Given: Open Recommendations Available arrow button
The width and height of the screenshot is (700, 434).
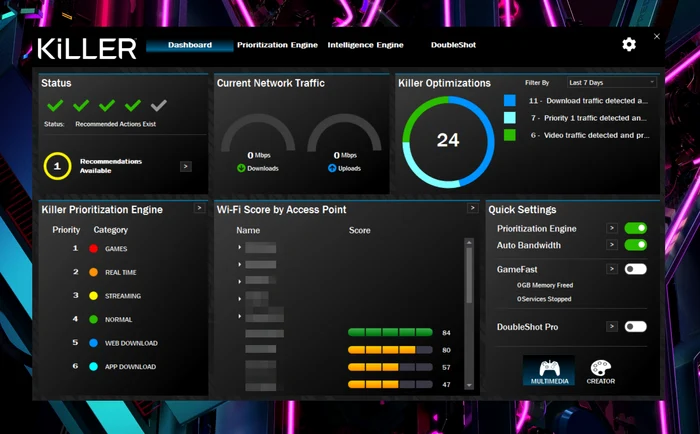Looking at the screenshot, I should point(186,167).
